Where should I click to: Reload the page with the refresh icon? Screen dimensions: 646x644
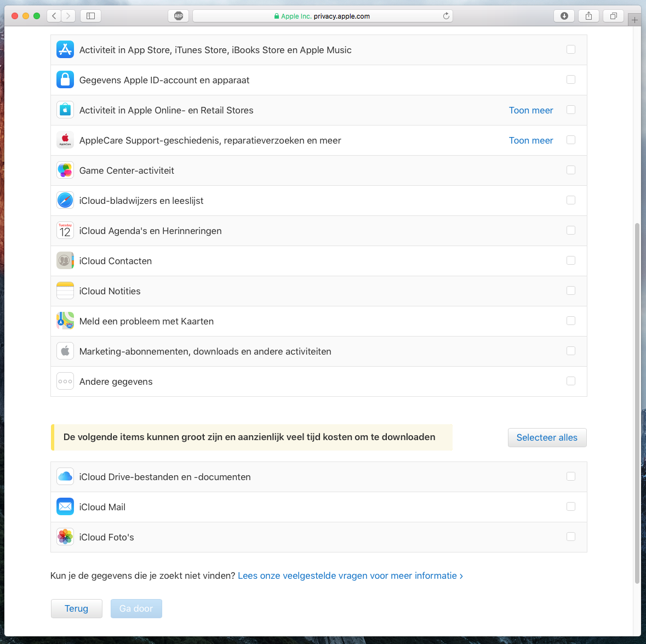click(446, 16)
